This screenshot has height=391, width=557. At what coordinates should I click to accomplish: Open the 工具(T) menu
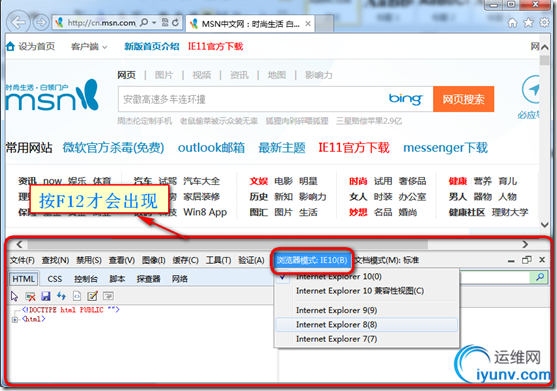tap(218, 260)
